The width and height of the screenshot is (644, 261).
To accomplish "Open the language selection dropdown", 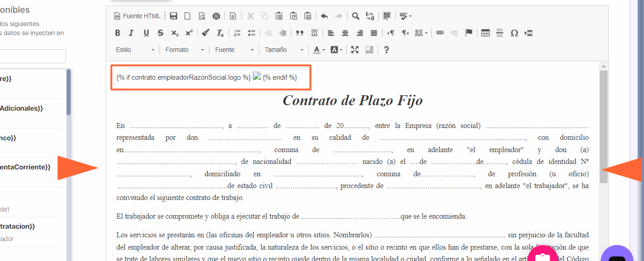I will tap(421, 33).
